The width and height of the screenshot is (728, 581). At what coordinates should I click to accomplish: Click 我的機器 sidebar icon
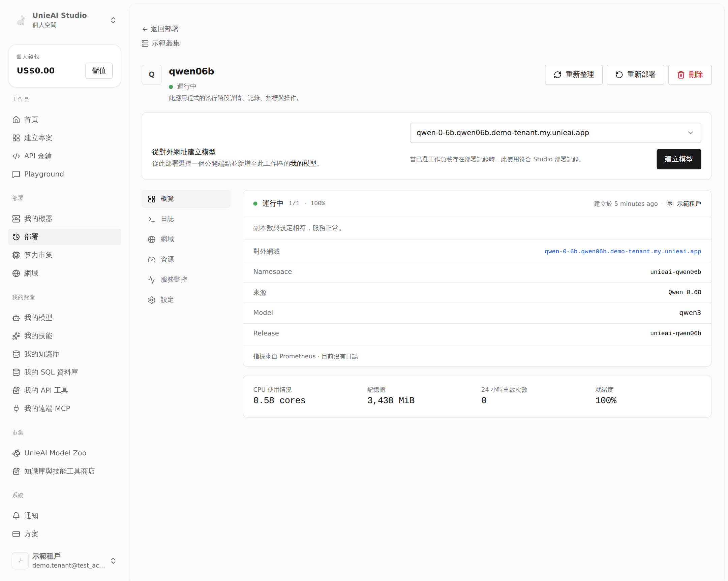tap(16, 219)
